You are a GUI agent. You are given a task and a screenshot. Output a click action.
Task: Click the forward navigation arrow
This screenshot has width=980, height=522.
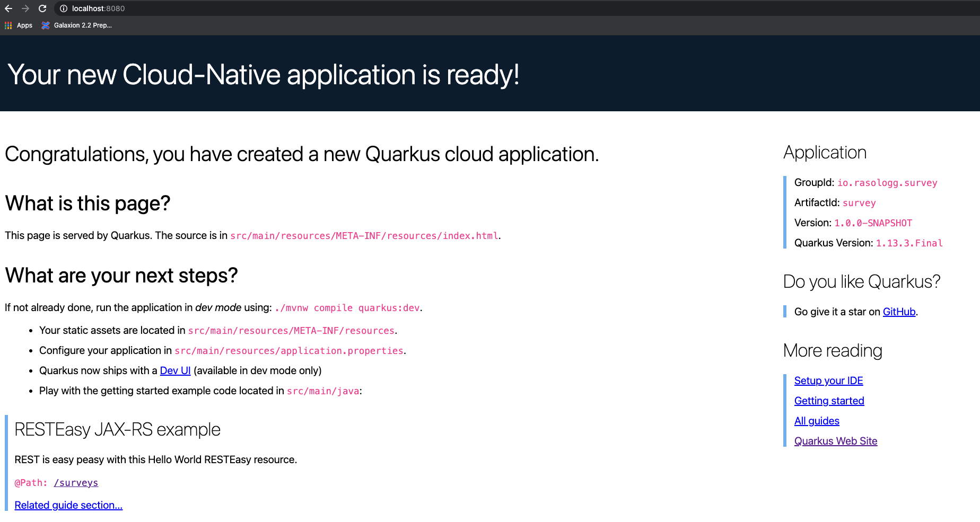coord(25,8)
